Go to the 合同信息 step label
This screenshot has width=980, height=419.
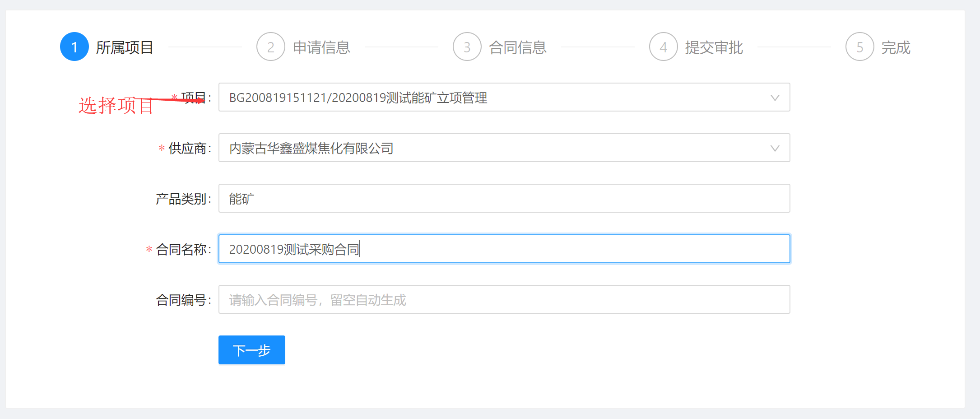point(518,47)
